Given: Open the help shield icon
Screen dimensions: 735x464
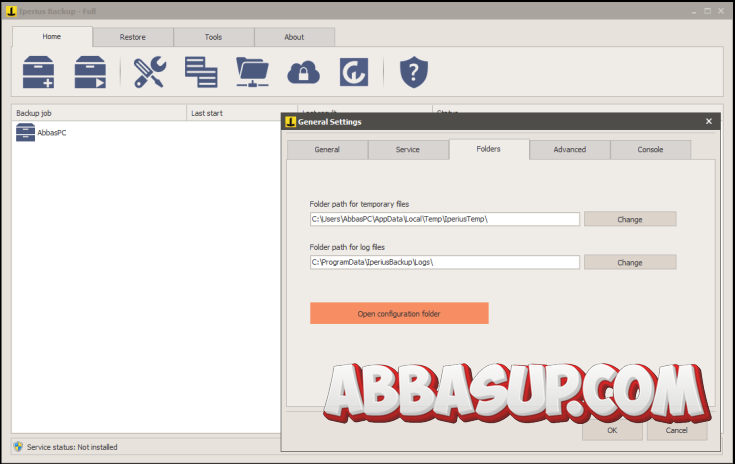Looking at the screenshot, I should tap(413, 72).
